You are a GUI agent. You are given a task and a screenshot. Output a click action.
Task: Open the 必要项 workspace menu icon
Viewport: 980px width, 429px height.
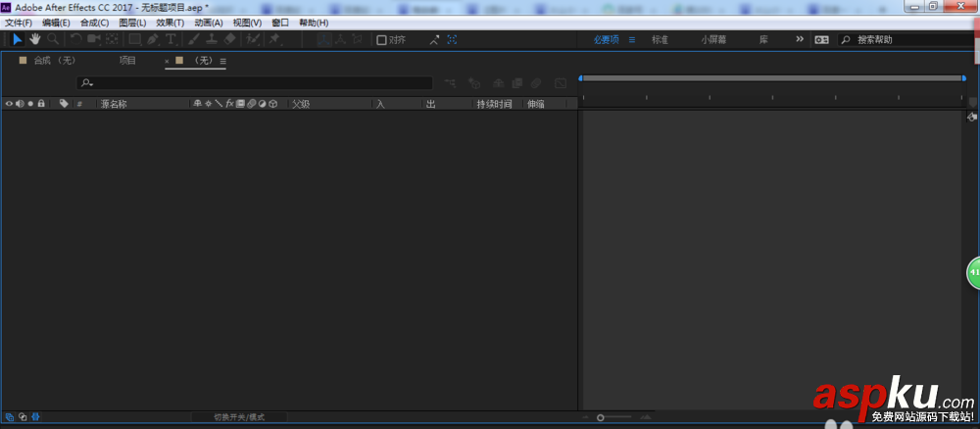point(632,39)
